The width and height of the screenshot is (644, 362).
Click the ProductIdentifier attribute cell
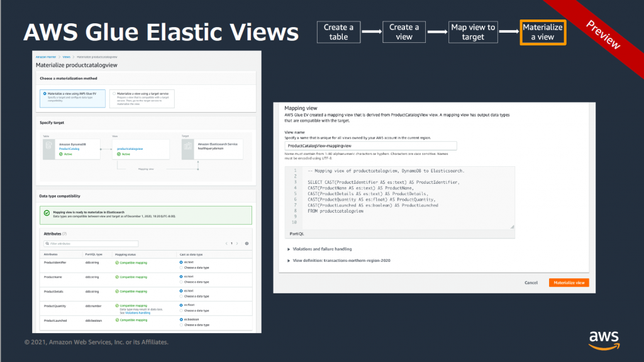pos(55,263)
